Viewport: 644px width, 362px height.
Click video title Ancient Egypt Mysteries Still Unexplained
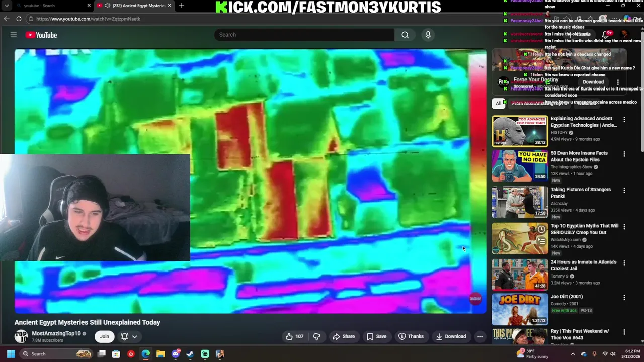(88, 322)
